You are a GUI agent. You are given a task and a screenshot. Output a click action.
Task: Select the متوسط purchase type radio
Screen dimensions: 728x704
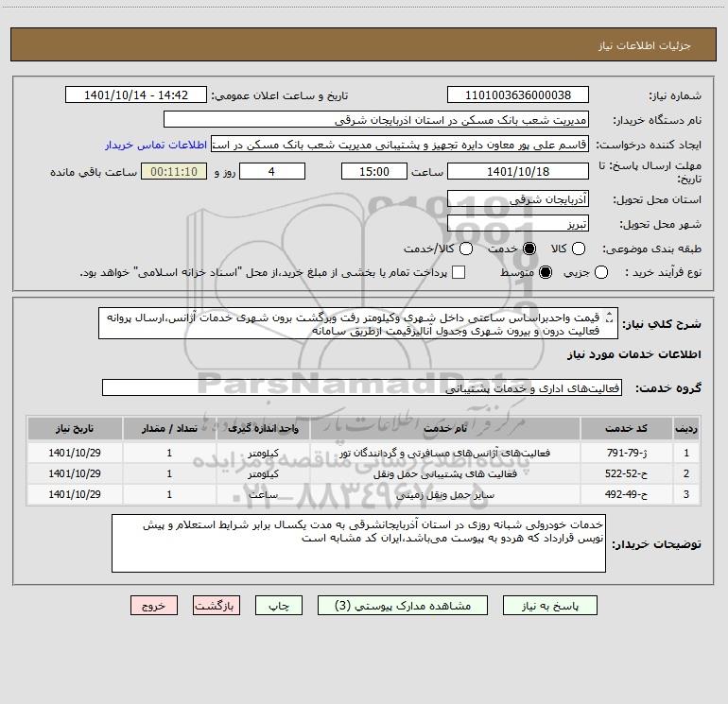pyautogui.click(x=546, y=273)
